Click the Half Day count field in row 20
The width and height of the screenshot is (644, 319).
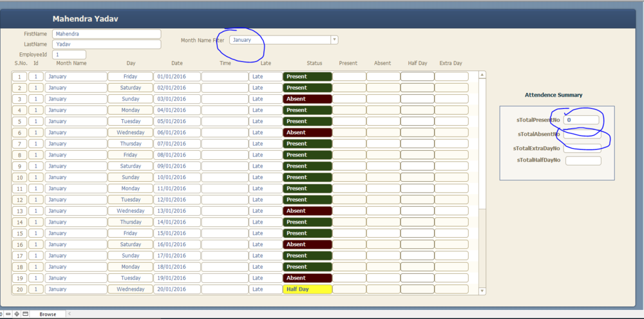417,289
